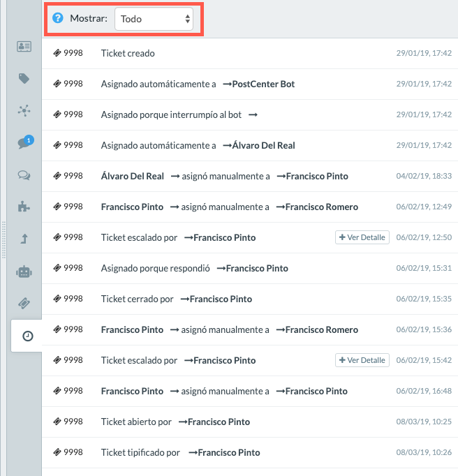Click ticket icon in Ticket tipificado por row
Viewport: 458px width, 476px height.
[x=57, y=452]
